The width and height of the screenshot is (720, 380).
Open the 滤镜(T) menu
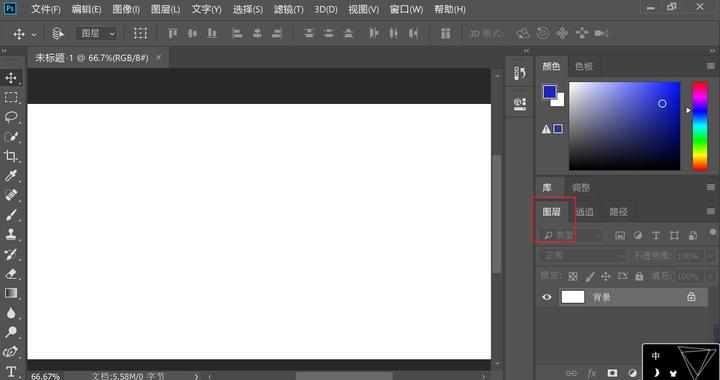(x=288, y=9)
